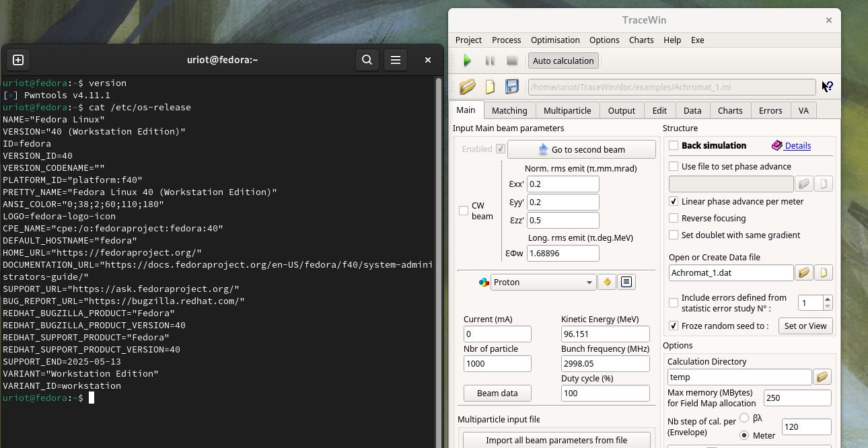Check the Reverse focusing option
Image resolution: width=868 pixels, height=448 pixels.
674,219
